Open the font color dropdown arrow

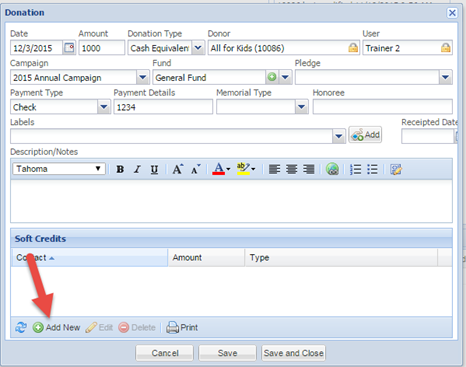tap(228, 169)
